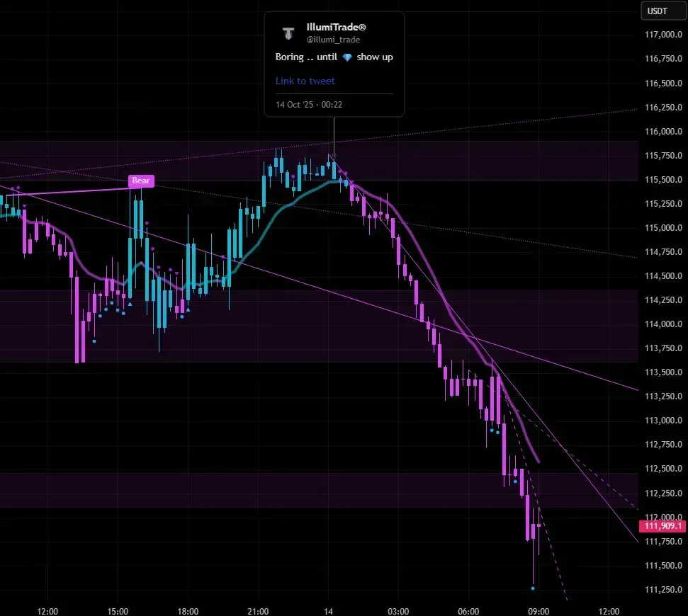Click the 116,000.0 price axis label
688x616 pixels.
pos(663,132)
